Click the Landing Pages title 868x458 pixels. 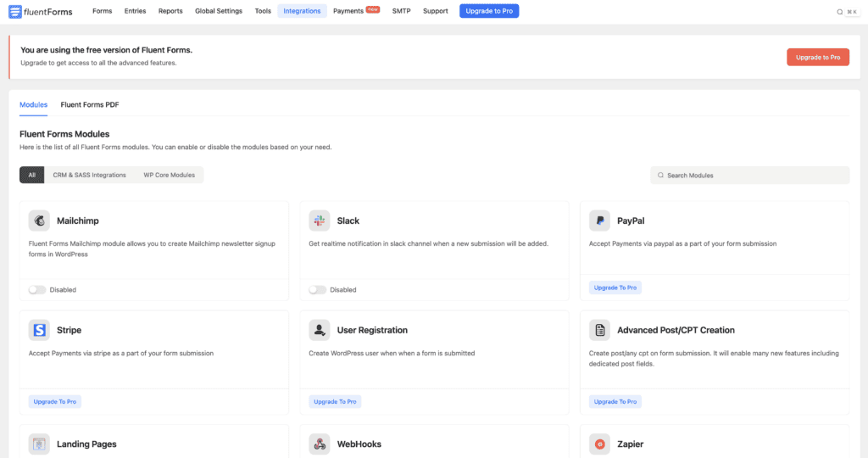pyautogui.click(x=86, y=444)
